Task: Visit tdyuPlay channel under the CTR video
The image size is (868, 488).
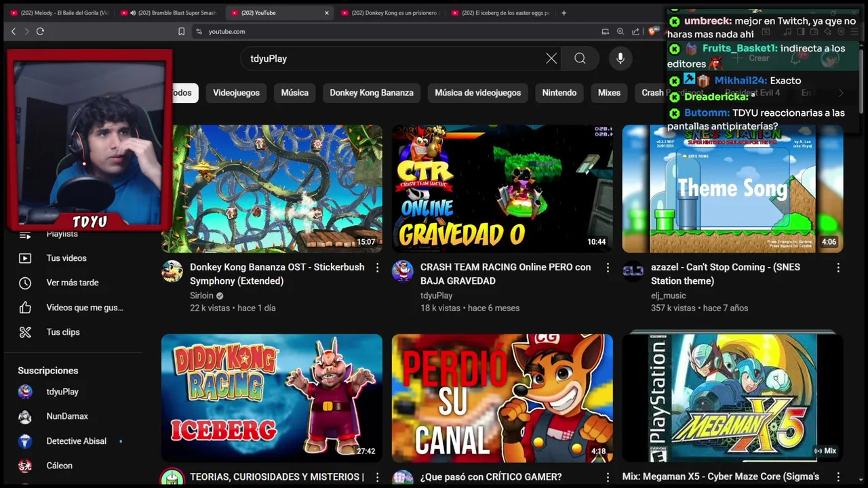Action: point(436,296)
